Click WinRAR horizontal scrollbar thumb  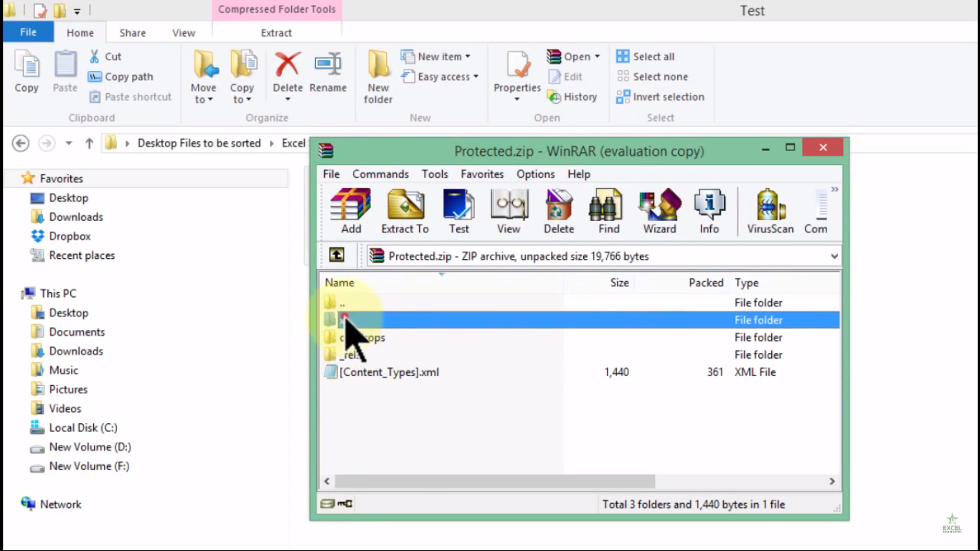click(495, 481)
